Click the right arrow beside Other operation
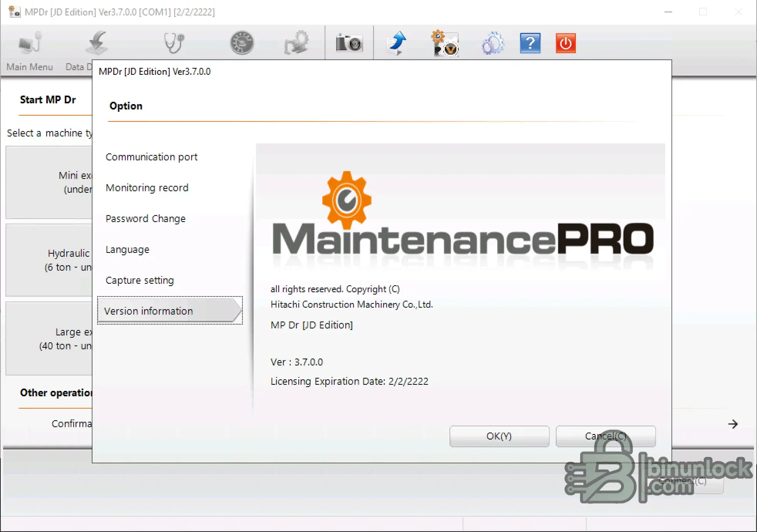Image resolution: width=757 pixels, height=532 pixels. (733, 424)
